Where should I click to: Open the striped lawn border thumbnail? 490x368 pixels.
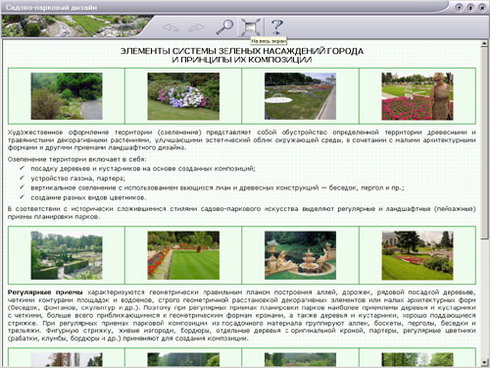183,255
